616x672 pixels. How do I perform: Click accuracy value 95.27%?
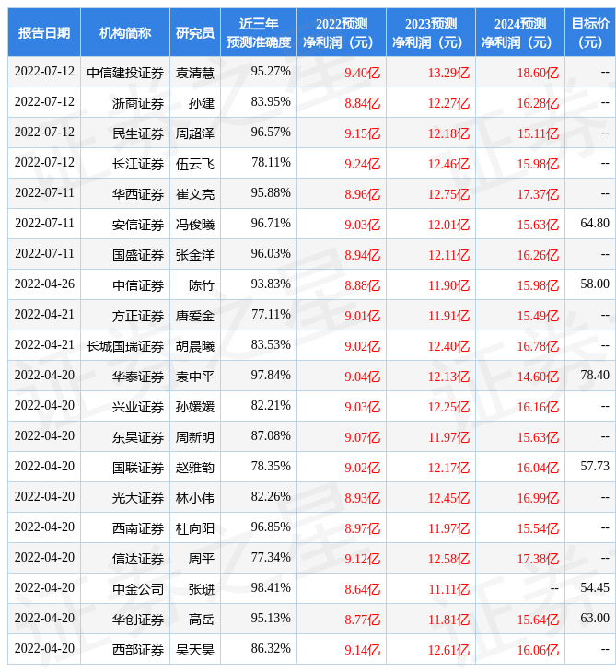point(271,71)
